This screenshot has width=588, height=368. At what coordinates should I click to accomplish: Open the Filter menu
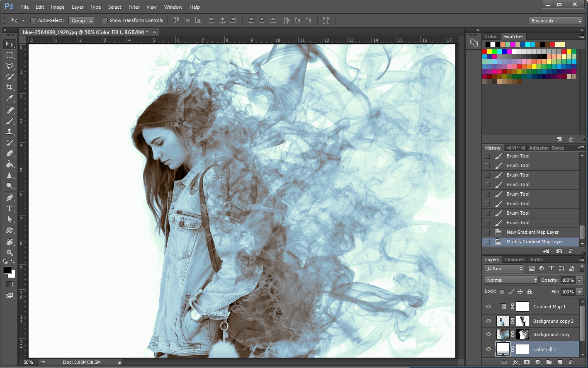tap(134, 7)
